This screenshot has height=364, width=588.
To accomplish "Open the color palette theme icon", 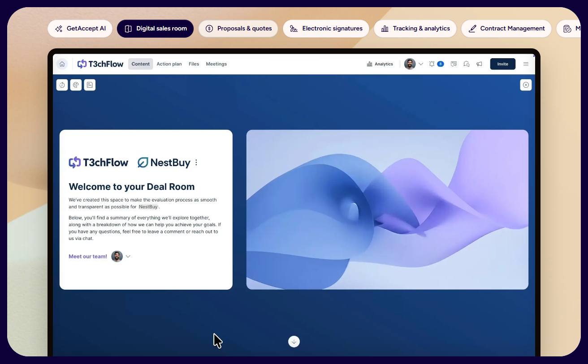I will [76, 85].
